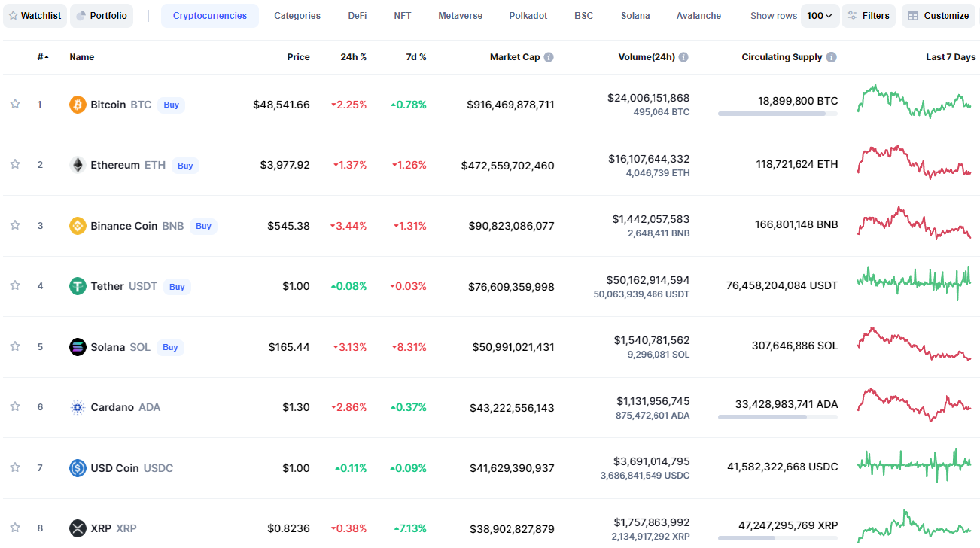The width and height of the screenshot is (980, 548).
Task: Click the XRP logo icon
Action: click(78, 528)
